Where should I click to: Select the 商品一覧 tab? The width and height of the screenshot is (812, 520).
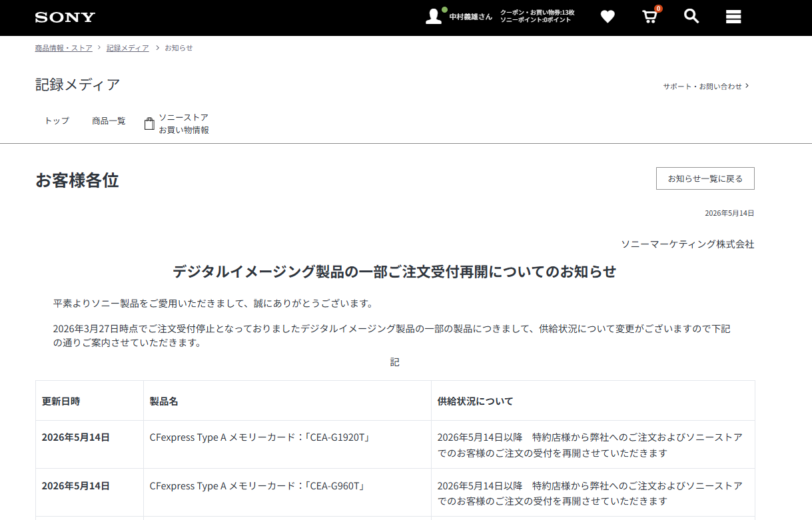[x=109, y=121]
